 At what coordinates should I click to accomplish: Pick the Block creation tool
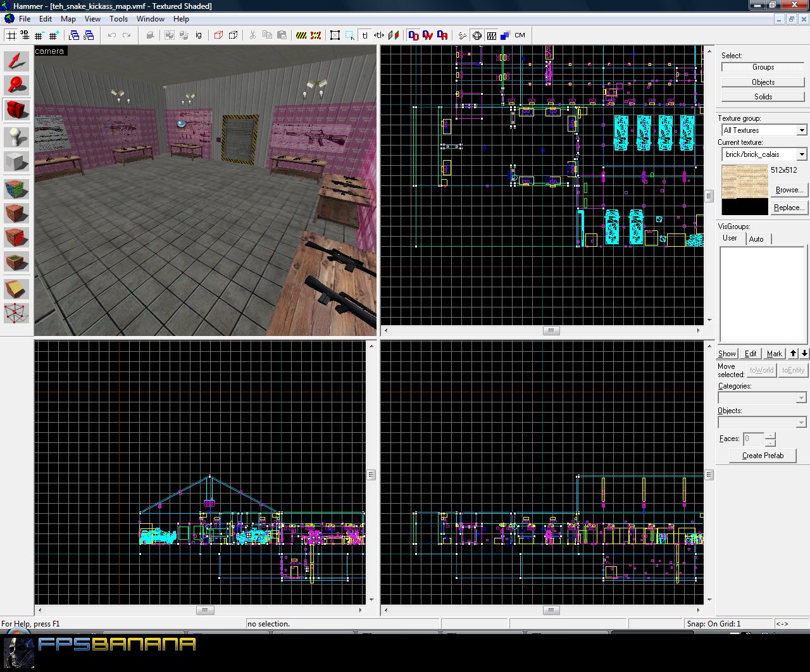pyautogui.click(x=16, y=161)
